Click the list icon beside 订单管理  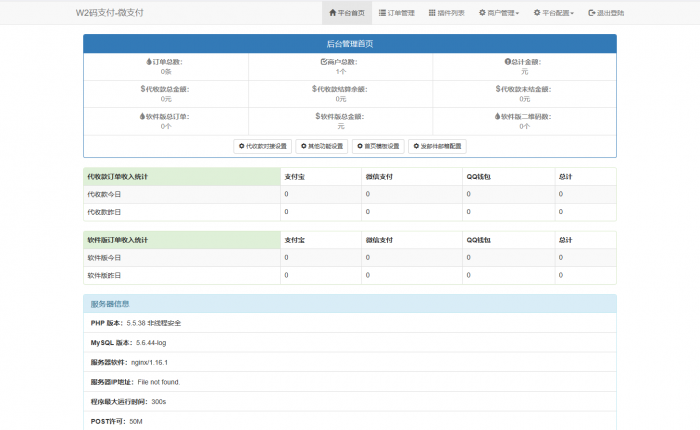383,13
